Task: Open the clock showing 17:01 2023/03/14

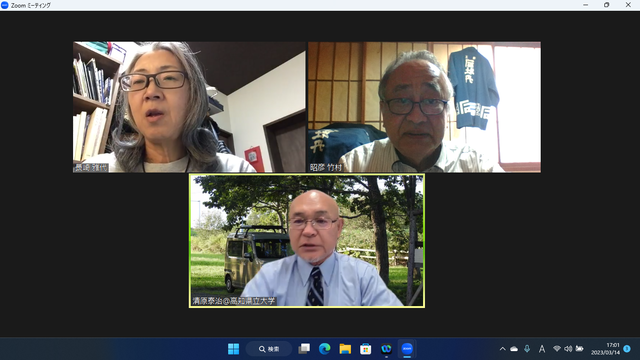Action: pos(605,349)
